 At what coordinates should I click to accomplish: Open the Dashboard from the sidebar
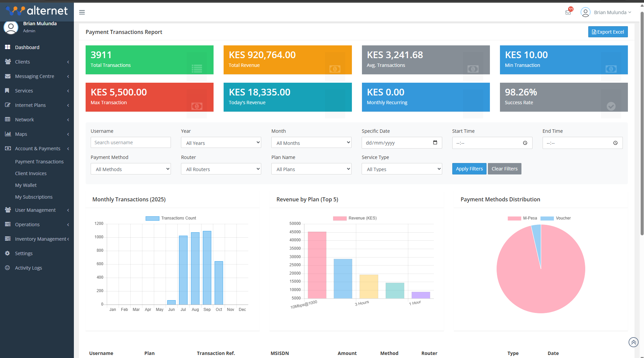point(27,47)
